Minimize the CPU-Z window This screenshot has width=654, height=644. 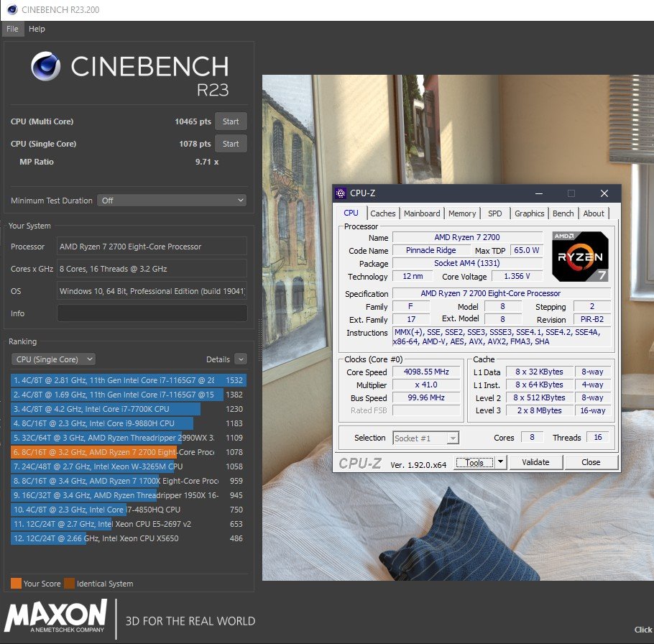point(539,193)
